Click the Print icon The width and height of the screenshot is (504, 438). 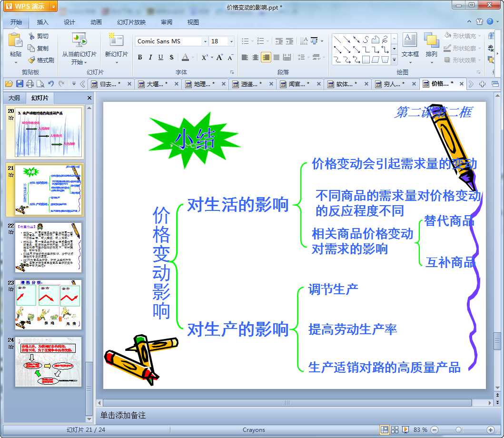(x=30, y=84)
